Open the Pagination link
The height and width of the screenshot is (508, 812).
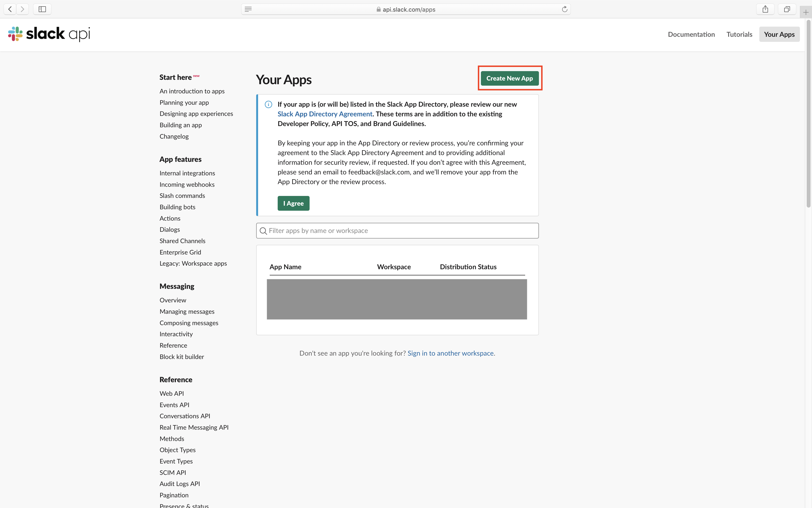point(174,495)
